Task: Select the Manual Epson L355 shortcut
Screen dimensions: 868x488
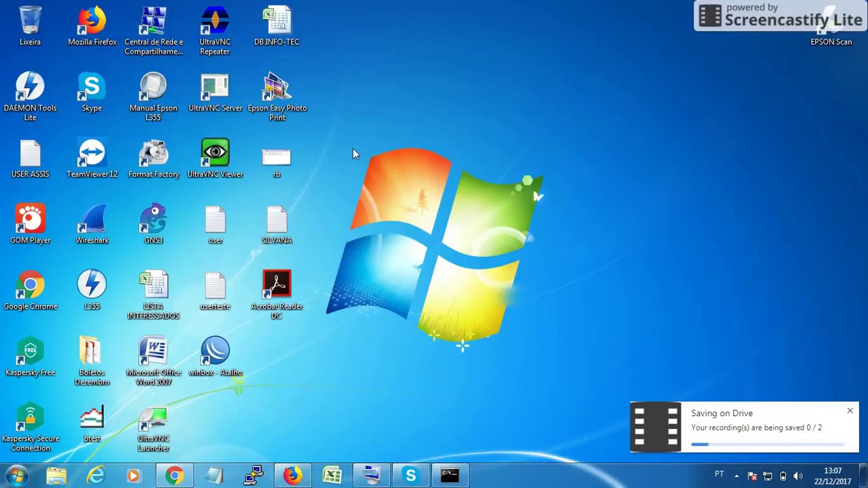Action: tap(153, 97)
